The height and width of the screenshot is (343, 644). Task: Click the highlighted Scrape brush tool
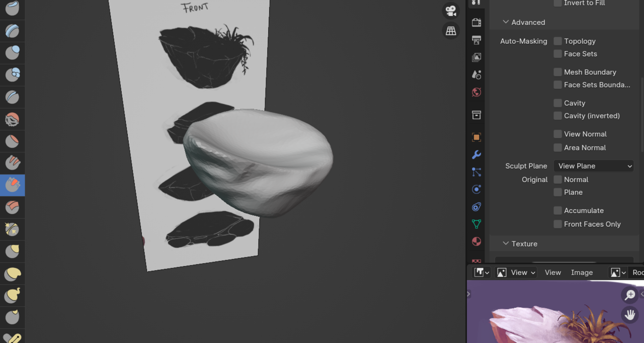12,186
